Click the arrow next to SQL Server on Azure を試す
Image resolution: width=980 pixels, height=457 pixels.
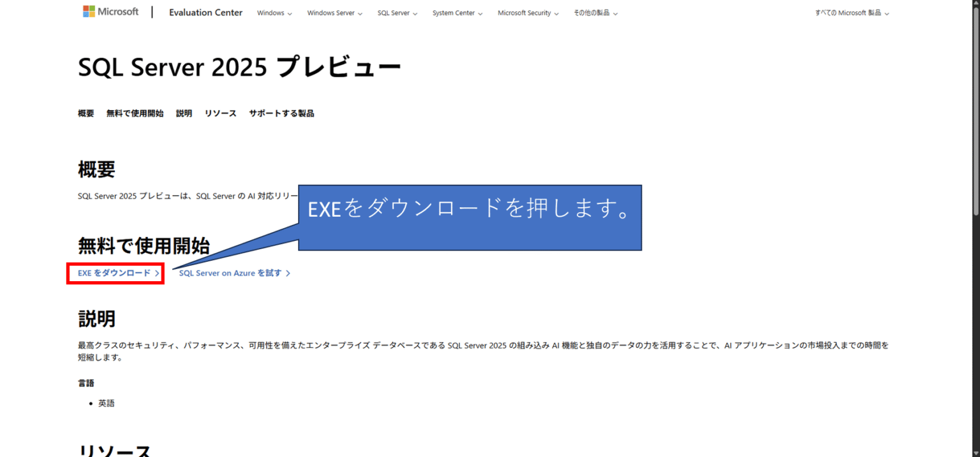click(288, 273)
